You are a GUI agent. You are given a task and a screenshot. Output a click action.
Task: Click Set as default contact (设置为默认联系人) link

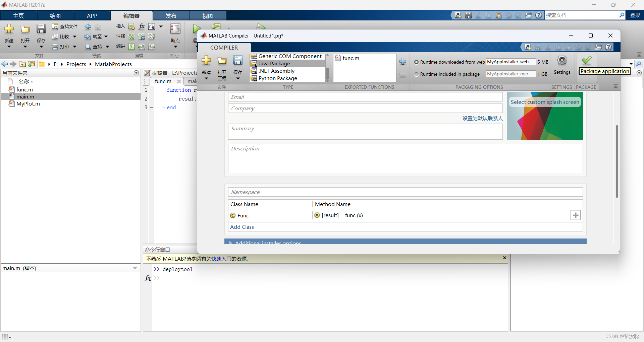click(482, 118)
